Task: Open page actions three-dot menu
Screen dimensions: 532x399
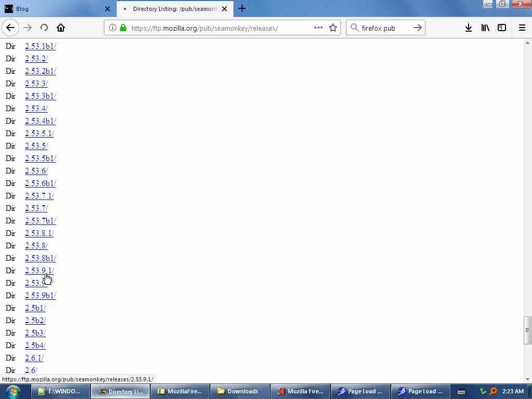Action: click(318, 28)
